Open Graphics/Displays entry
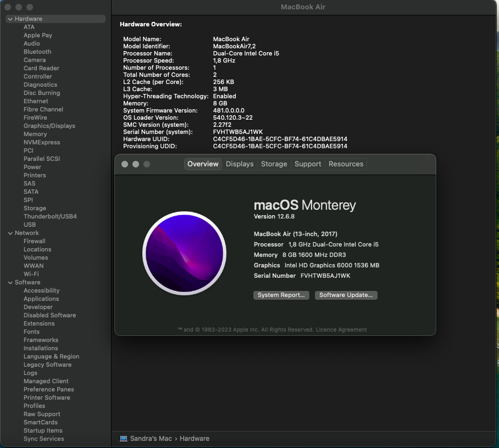This screenshot has height=448, width=499. click(x=49, y=126)
